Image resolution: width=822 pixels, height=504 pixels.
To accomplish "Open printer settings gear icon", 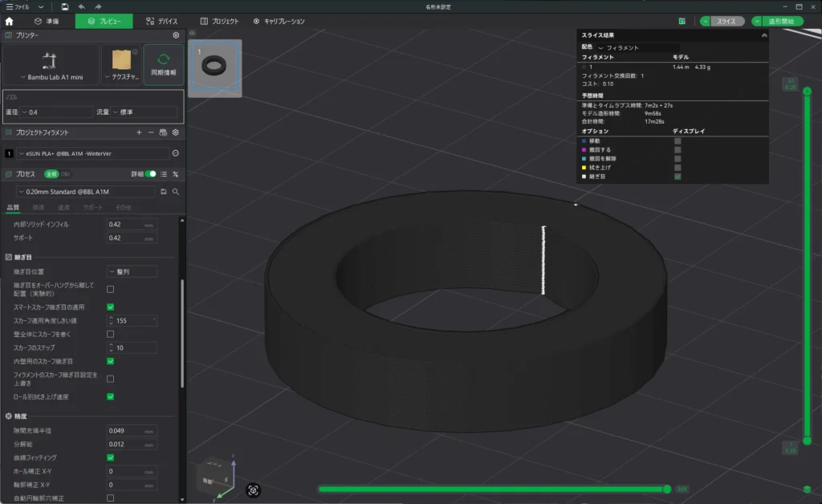I will pos(176,35).
